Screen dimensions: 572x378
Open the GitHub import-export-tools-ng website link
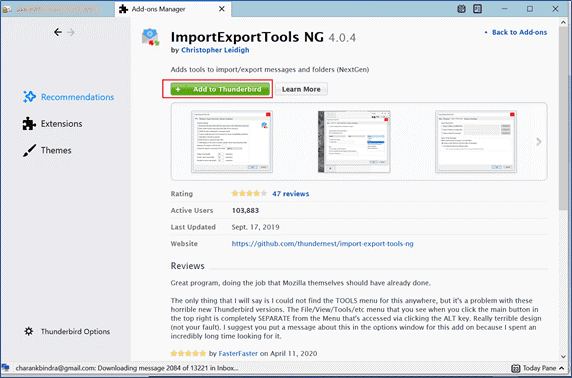pyautogui.click(x=322, y=244)
